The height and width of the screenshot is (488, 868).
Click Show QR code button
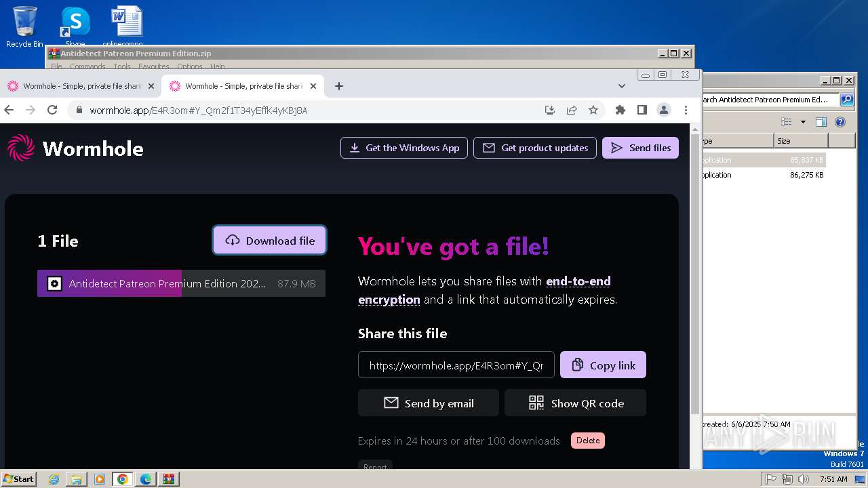(x=575, y=403)
